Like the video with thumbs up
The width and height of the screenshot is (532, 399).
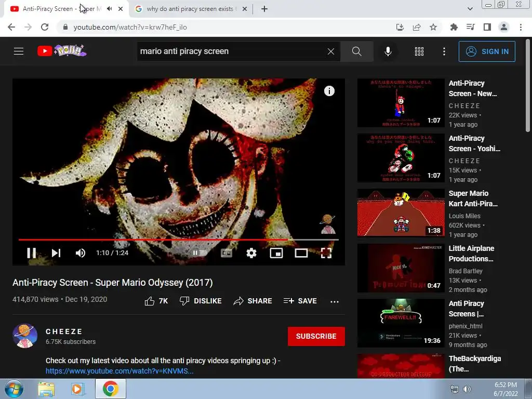[156, 301]
